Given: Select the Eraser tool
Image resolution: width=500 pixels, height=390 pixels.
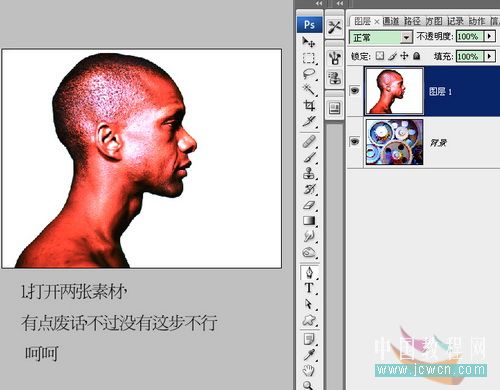Looking at the screenshot, I should (309, 205).
